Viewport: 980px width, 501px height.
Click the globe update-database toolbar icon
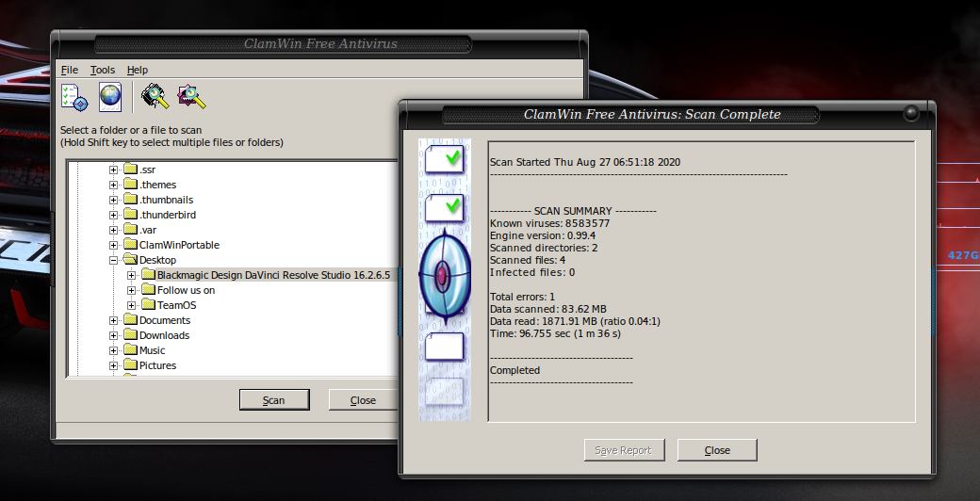110,97
